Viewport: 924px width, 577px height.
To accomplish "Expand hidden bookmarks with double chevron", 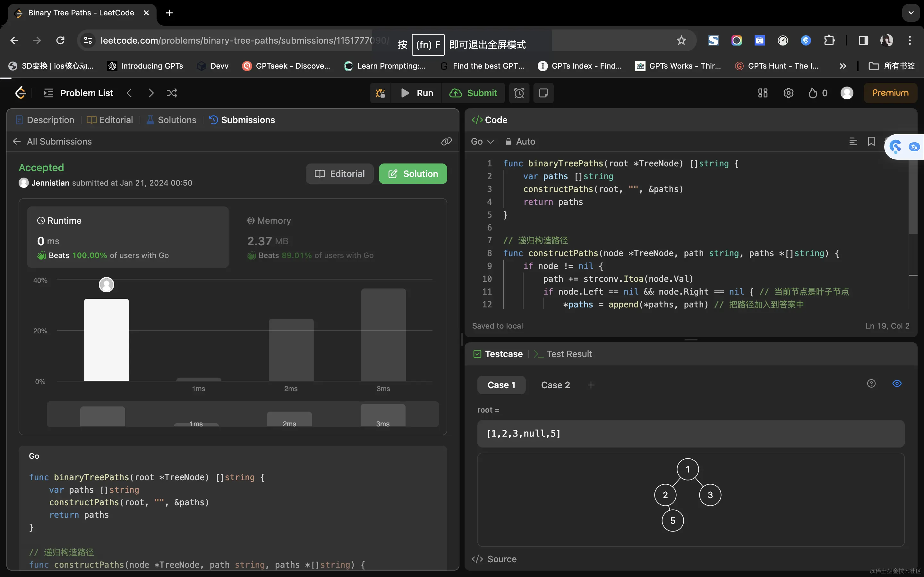I will coord(843,66).
